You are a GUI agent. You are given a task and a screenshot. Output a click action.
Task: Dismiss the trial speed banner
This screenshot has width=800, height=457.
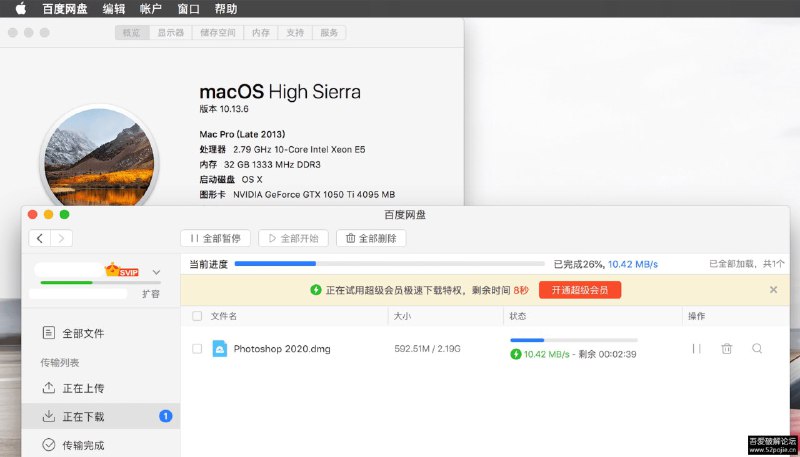(x=773, y=290)
